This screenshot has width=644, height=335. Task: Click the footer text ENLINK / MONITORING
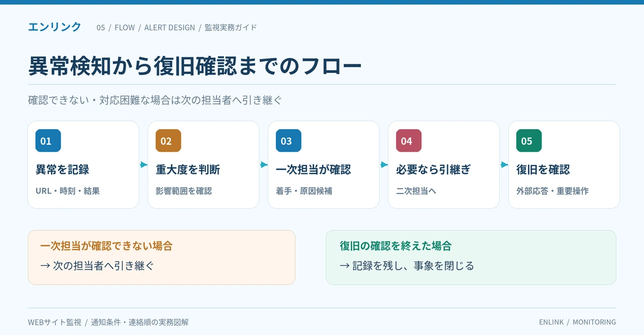pyautogui.click(x=577, y=322)
